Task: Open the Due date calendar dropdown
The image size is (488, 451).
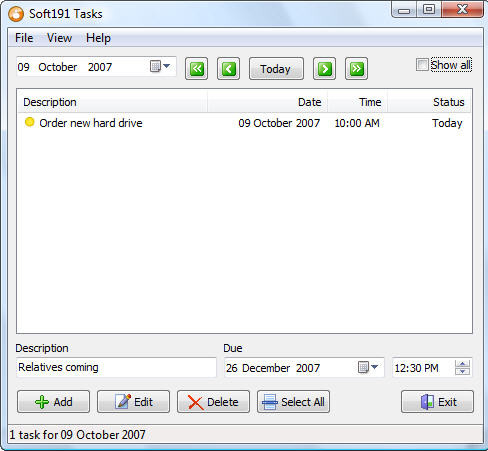Action: pos(368,367)
